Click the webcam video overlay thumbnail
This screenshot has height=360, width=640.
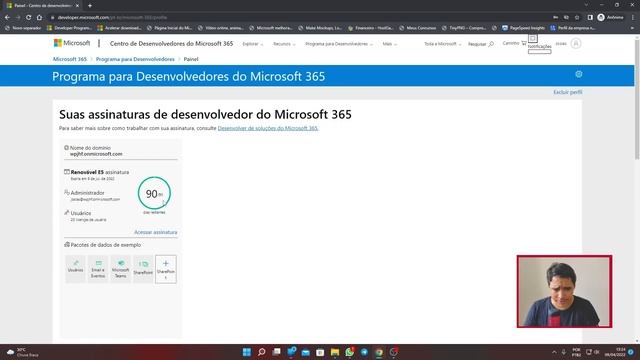click(564, 291)
